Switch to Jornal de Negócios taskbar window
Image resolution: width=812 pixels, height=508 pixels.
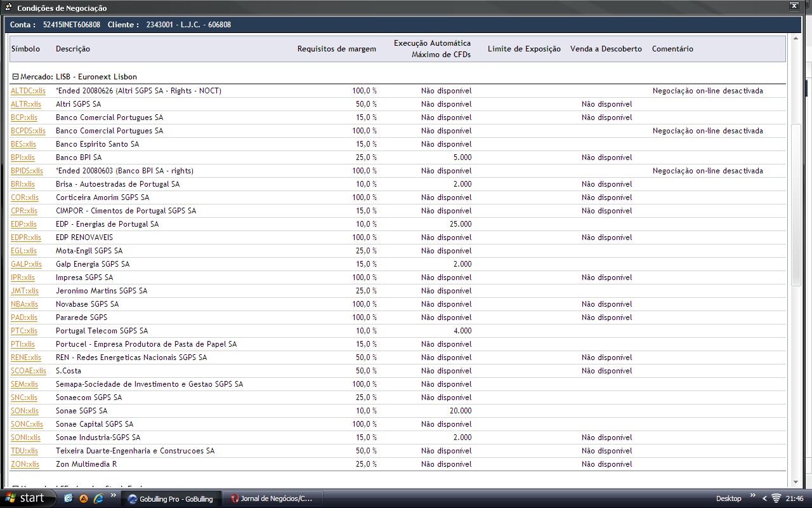(273, 498)
